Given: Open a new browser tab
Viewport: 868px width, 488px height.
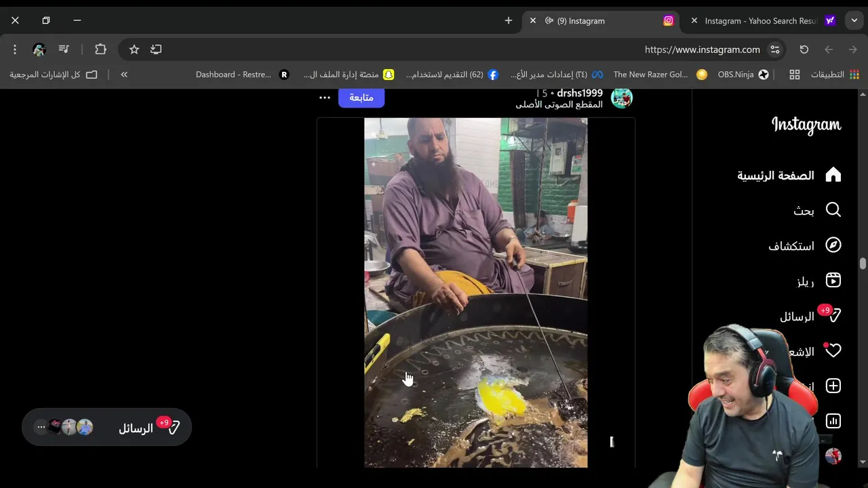Looking at the screenshot, I should [x=509, y=21].
